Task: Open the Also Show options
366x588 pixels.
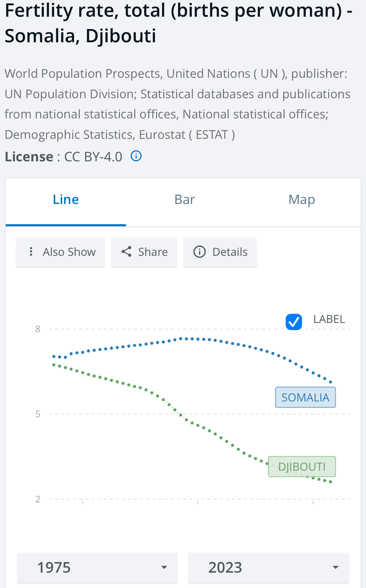Action: (x=60, y=252)
